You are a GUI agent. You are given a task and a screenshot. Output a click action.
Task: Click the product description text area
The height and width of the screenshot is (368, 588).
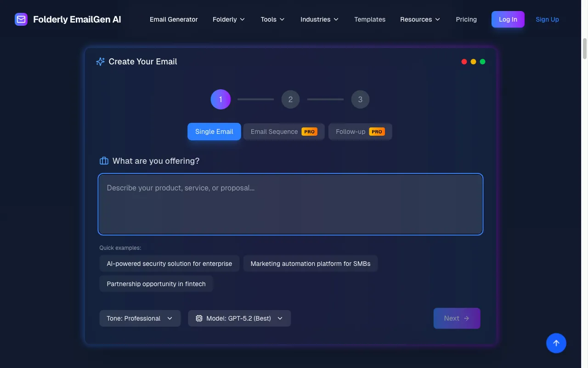(x=291, y=204)
